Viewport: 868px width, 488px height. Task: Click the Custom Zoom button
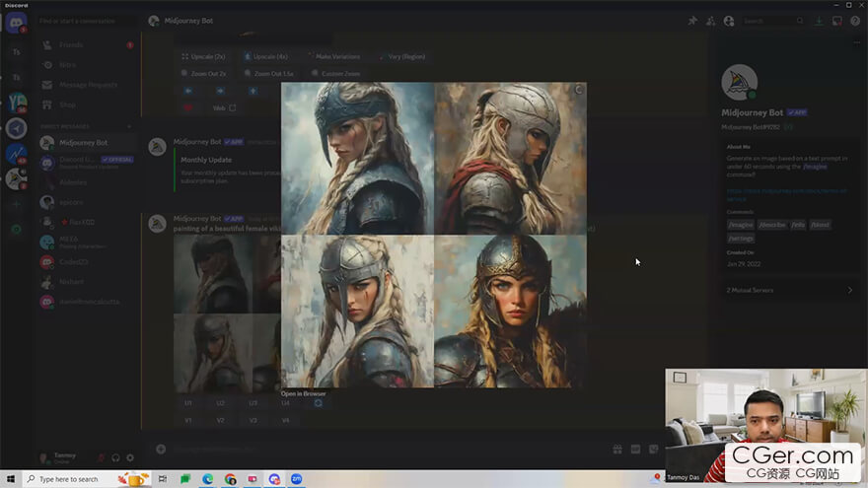[336, 74]
